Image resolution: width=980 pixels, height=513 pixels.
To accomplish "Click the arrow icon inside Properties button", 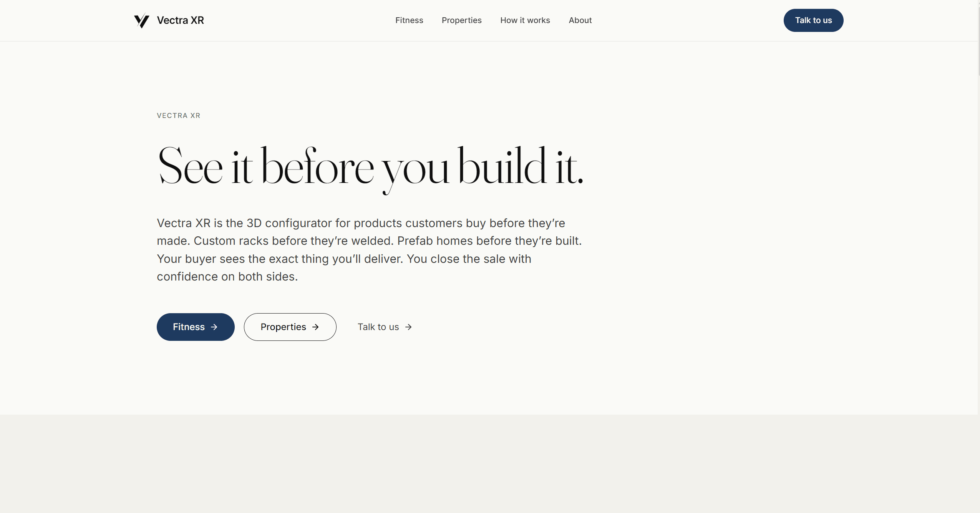I will [x=315, y=327].
